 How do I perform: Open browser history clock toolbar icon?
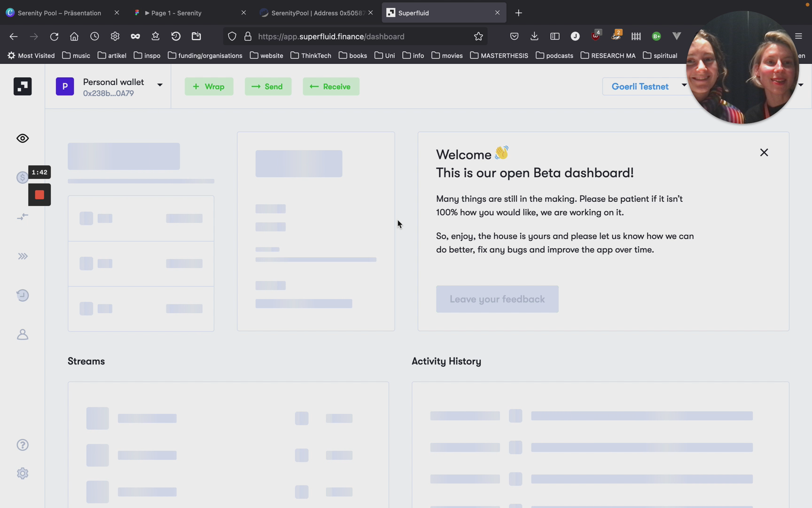pyautogui.click(x=94, y=36)
